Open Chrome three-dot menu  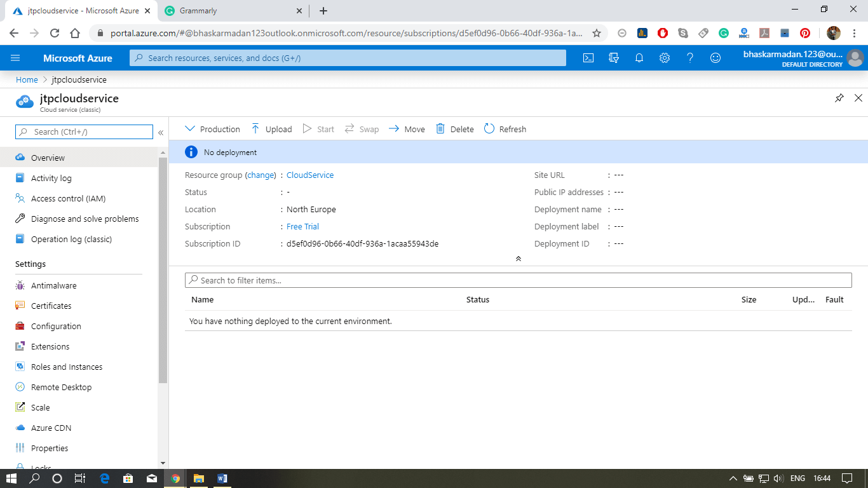[855, 33]
